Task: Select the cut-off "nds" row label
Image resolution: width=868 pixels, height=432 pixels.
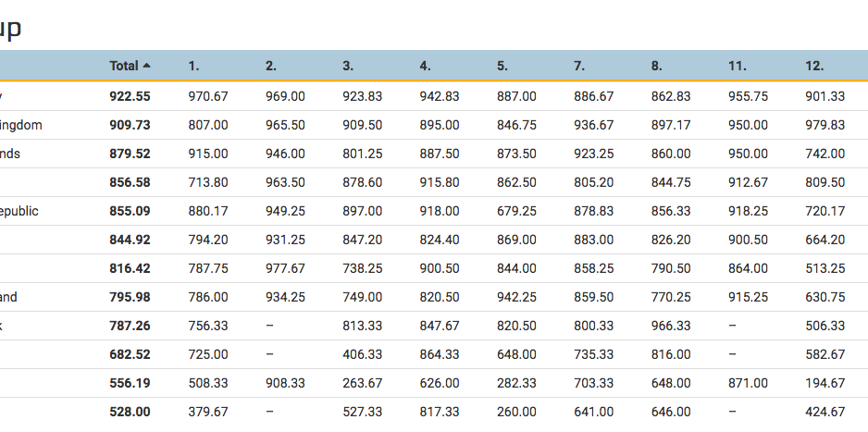Action: click(x=10, y=154)
